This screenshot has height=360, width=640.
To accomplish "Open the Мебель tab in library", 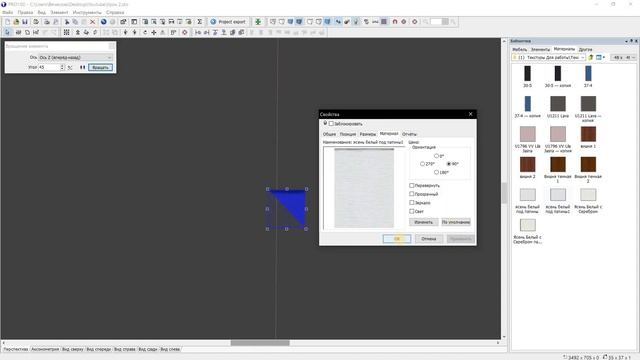I will (520, 49).
